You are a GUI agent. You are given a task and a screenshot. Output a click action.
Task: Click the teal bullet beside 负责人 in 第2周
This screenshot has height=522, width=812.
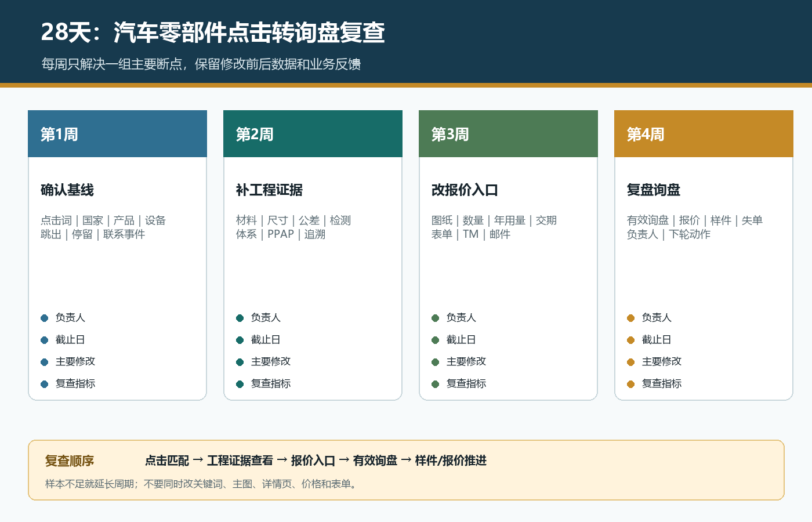(x=240, y=318)
